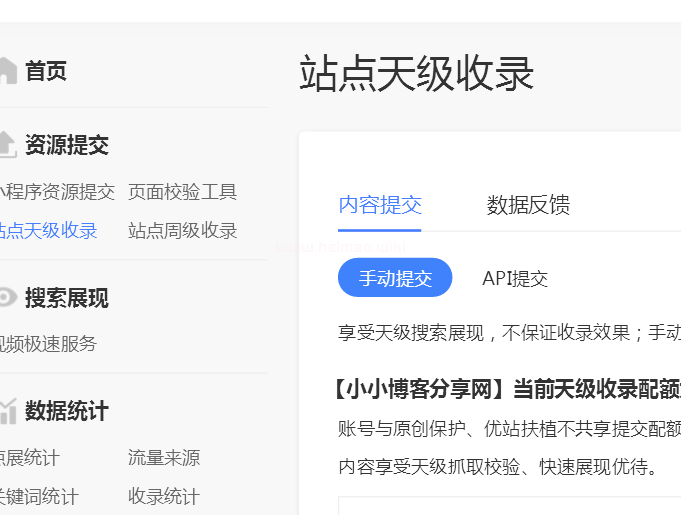Image resolution: width=681 pixels, height=515 pixels.
Task: Open 视频极速服务 under 搜索展现
Action: [49, 344]
